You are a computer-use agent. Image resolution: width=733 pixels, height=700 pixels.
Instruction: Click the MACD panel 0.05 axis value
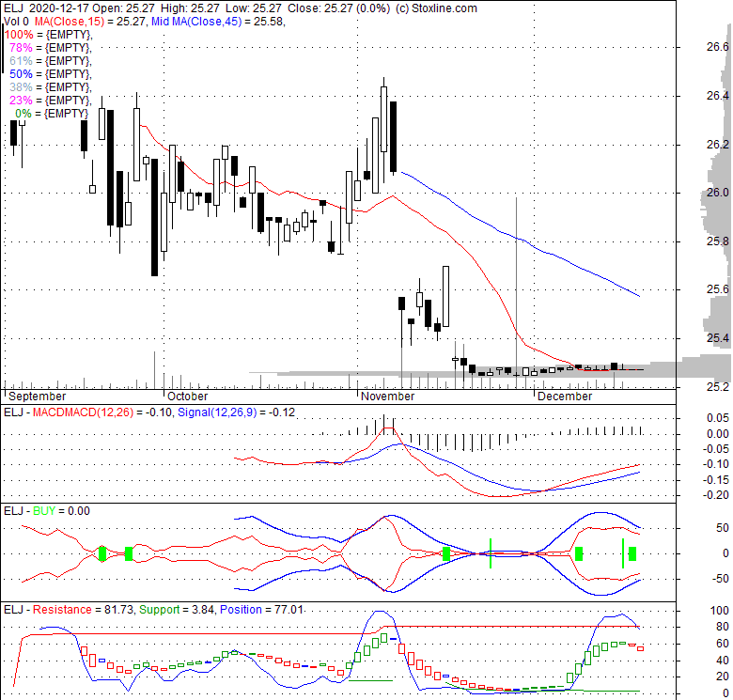718,418
